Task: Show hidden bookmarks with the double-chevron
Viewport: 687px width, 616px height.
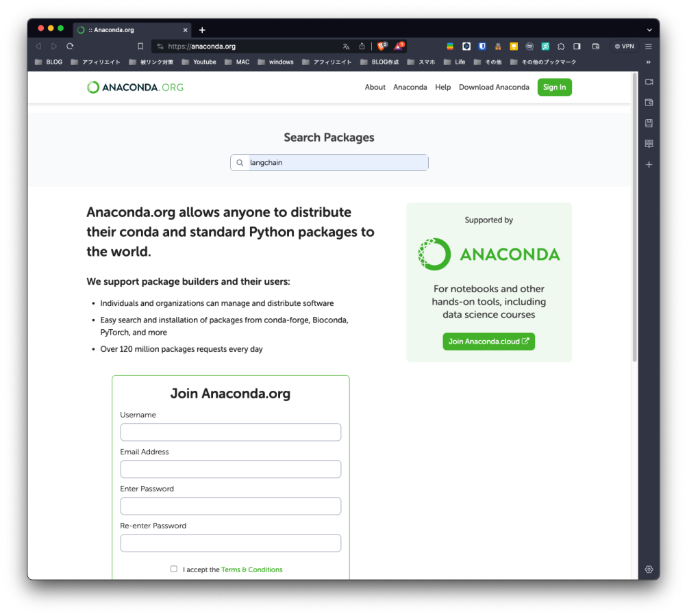Action: click(649, 62)
